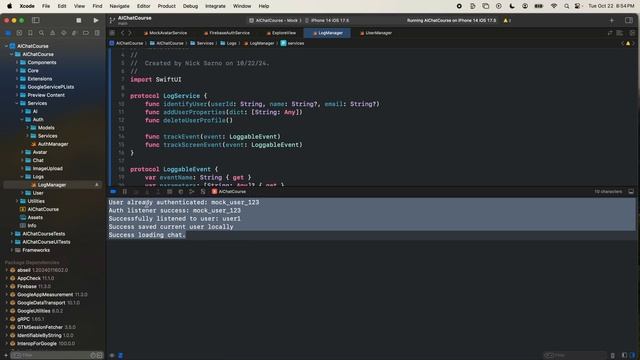640x360 pixels.
Task: Click Logs in the jump bar breadcrumb
Action: click(229, 43)
